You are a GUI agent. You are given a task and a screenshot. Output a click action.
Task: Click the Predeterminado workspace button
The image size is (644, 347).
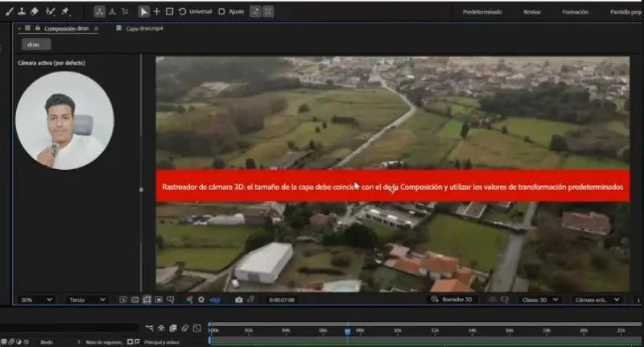[482, 12]
